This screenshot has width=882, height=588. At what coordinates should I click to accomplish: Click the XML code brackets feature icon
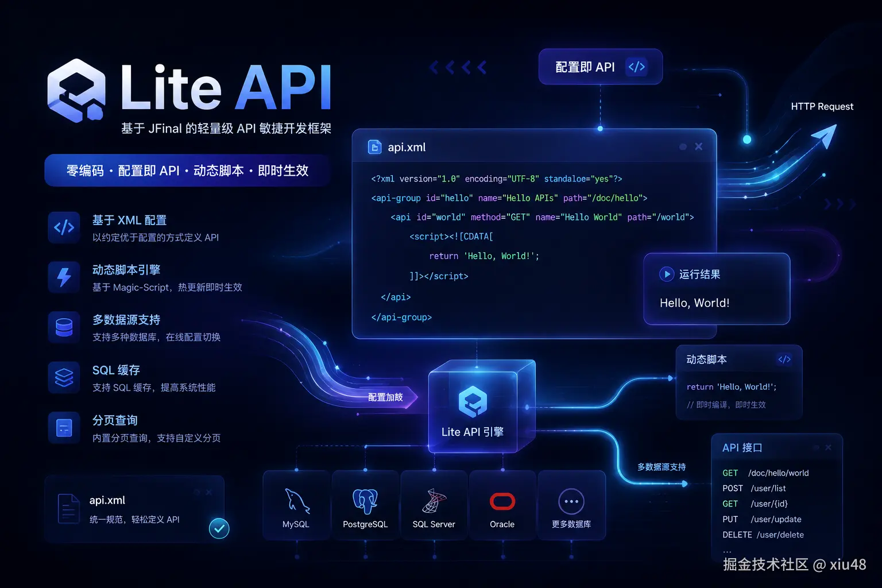(x=64, y=227)
